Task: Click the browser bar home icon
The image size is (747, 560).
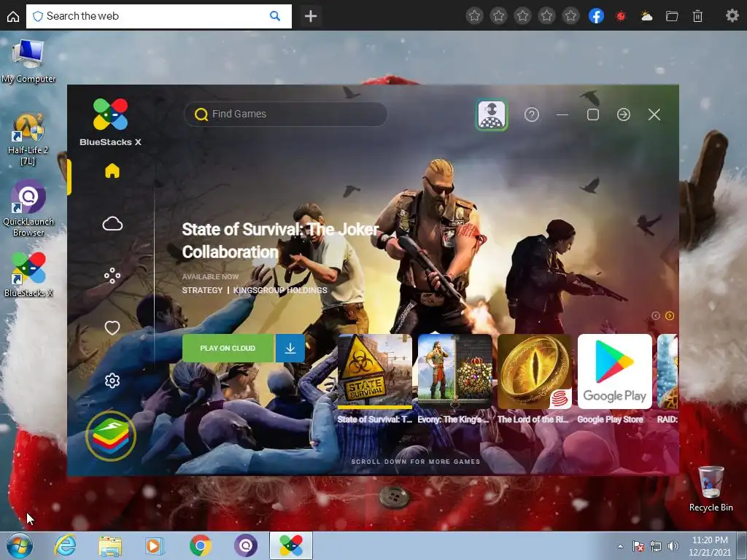Action: 13,16
